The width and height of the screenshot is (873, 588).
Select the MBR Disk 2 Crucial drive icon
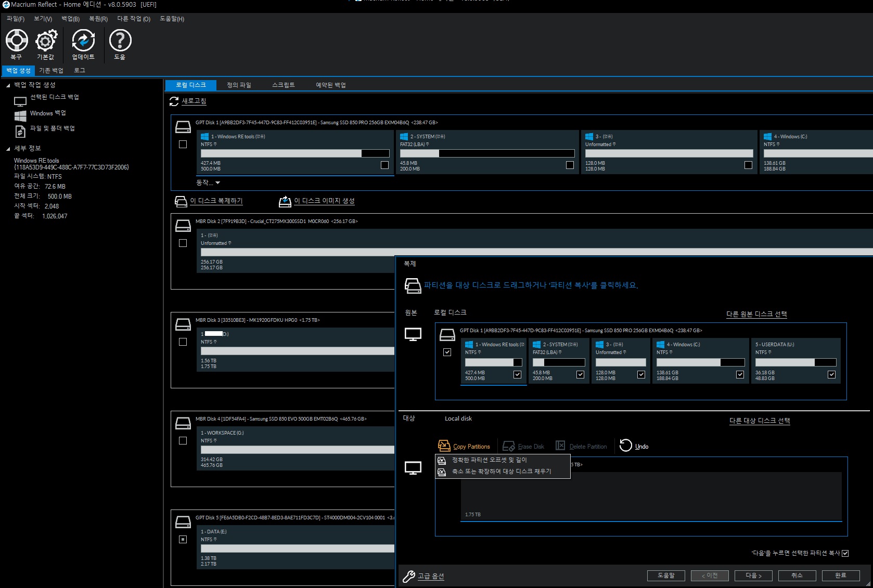coord(183,226)
